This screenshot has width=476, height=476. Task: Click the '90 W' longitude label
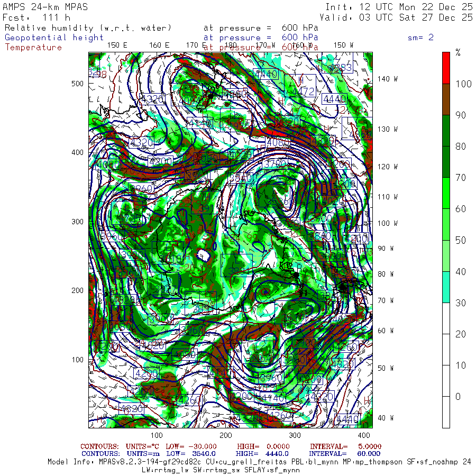tap(386, 249)
